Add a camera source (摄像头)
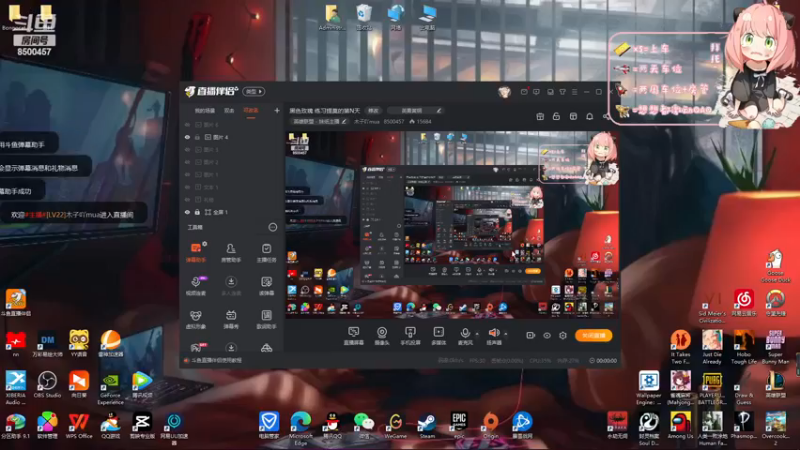 382,336
